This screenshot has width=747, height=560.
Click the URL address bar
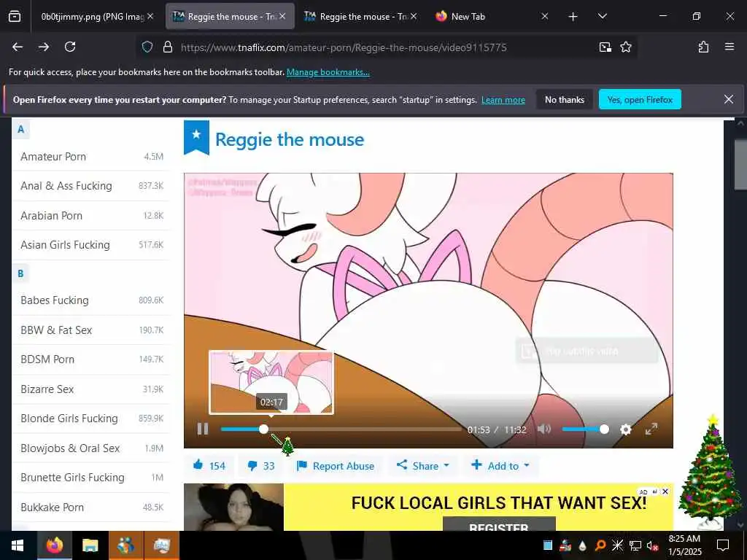[343, 47]
